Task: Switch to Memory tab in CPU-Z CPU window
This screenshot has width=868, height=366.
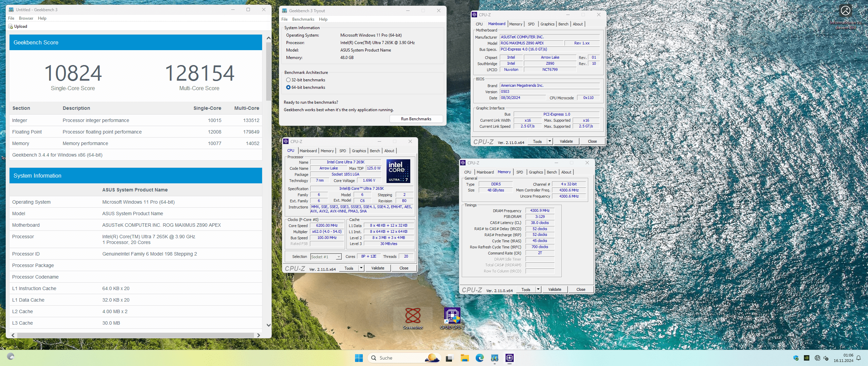Action: [327, 151]
